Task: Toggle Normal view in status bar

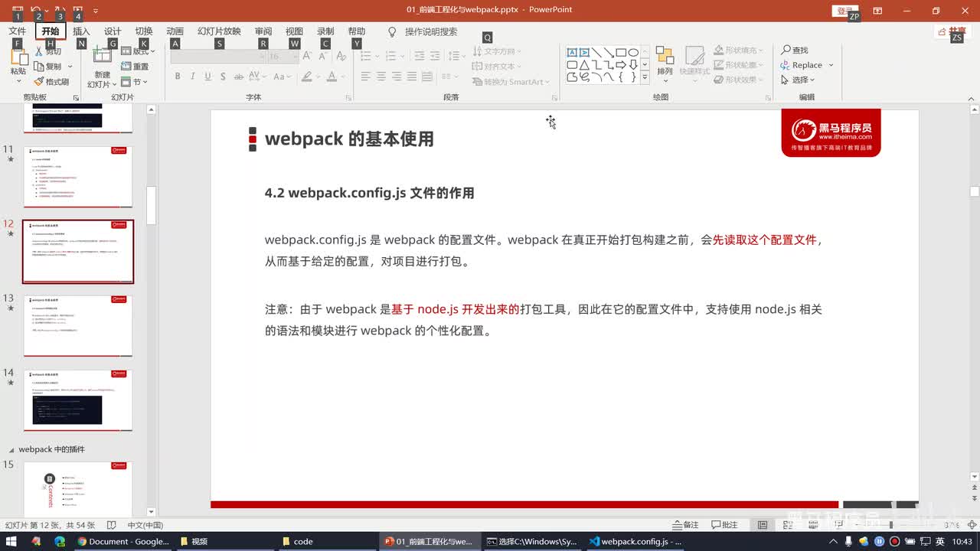Action: point(763,525)
